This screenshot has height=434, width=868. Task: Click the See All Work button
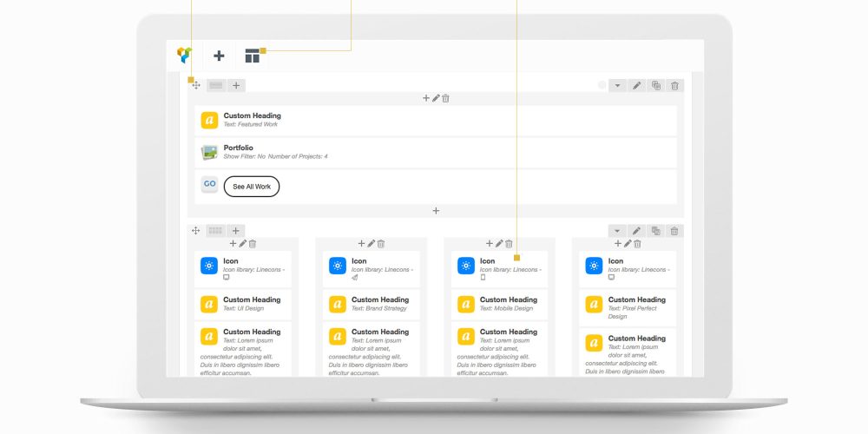pyautogui.click(x=252, y=187)
